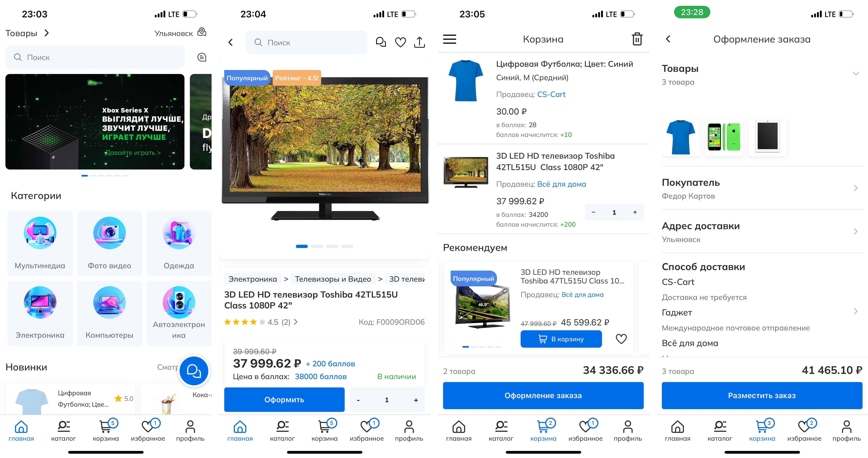
Task: Tap the Поиск field on home screen
Action: click(95, 57)
